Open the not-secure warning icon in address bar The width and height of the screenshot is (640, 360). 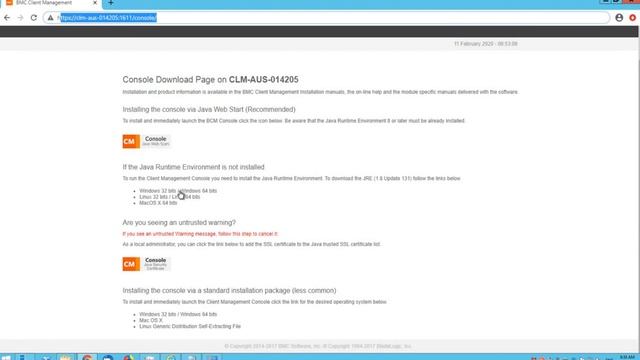(50, 18)
